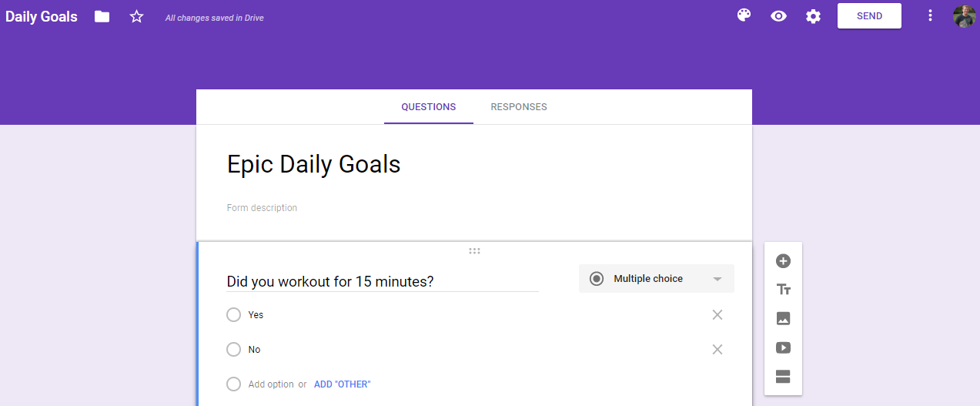The image size is (980, 406).
Task: Insert an image using sidebar image icon
Action: pyautogui.click(x=783, y=318)
